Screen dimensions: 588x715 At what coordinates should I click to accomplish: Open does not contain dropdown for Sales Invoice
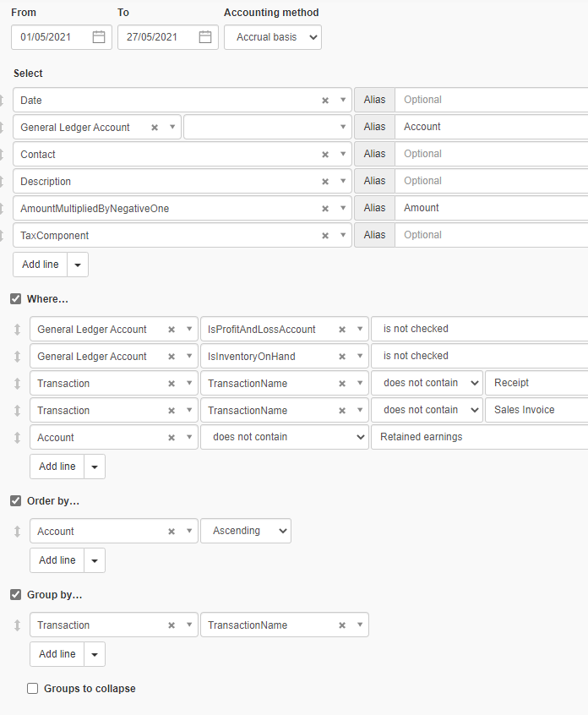(x=427, y=410)
